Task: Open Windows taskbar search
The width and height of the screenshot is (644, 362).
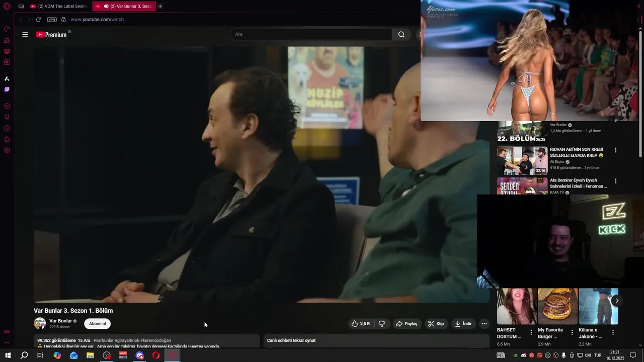Action: tap(24, 355)
